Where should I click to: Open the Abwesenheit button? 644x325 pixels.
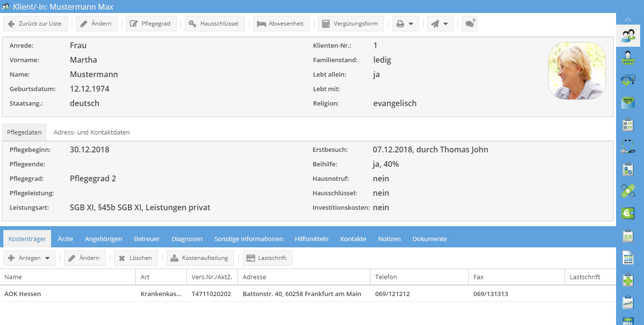(x=281, y=24)
